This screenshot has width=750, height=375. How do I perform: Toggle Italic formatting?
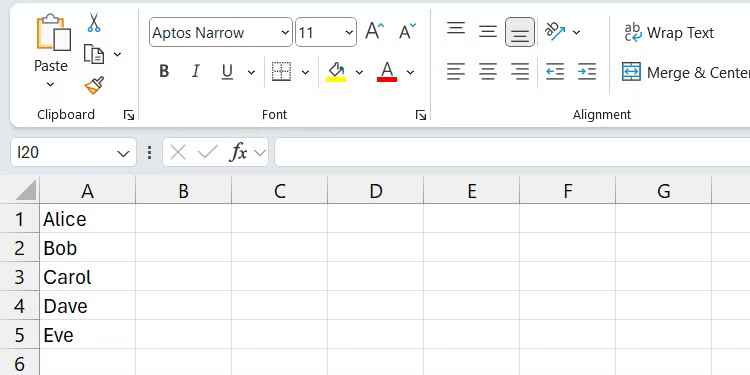click(195, 72)
